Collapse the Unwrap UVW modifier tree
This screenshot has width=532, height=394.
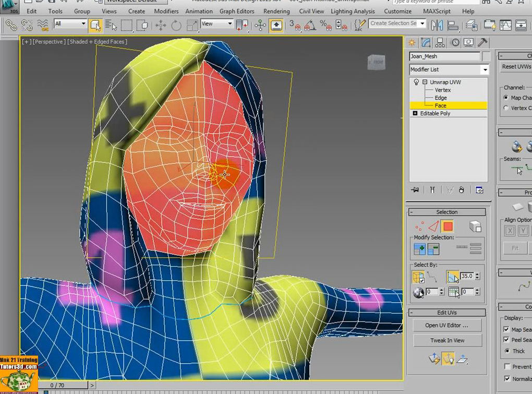pyautogui.click(x=425, y=82)
